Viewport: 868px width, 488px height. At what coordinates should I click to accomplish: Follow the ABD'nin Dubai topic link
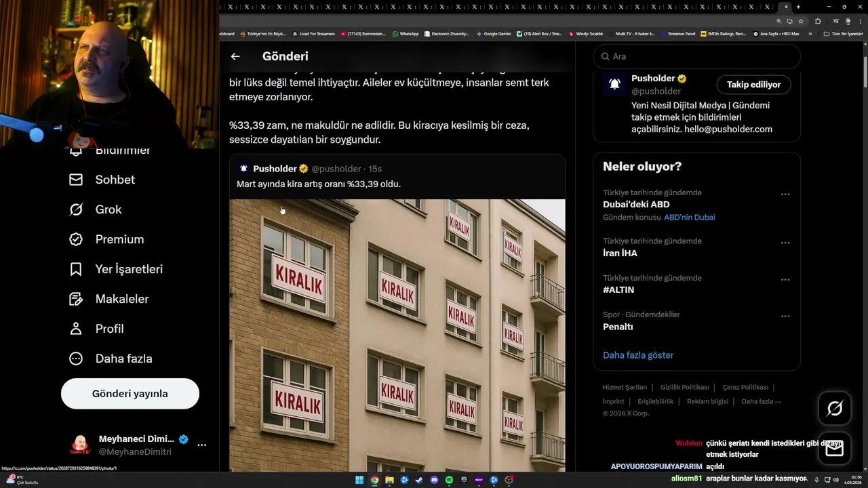[690, 218]
